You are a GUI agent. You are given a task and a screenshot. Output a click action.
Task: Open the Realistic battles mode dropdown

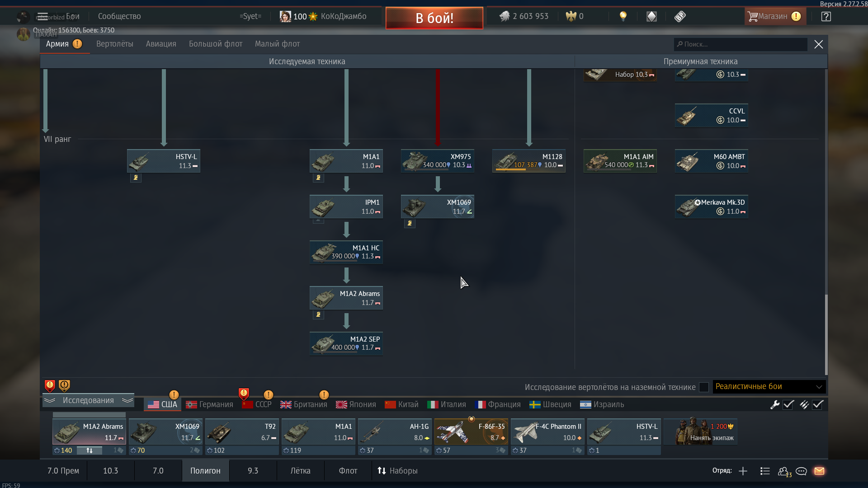(769, 387)
